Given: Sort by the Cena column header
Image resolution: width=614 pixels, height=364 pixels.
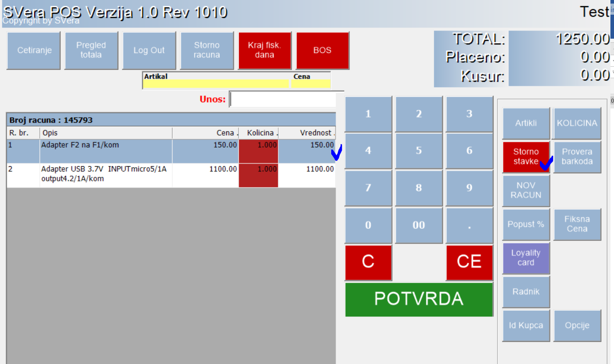Looking at the screenshot, I should (205, 133).
